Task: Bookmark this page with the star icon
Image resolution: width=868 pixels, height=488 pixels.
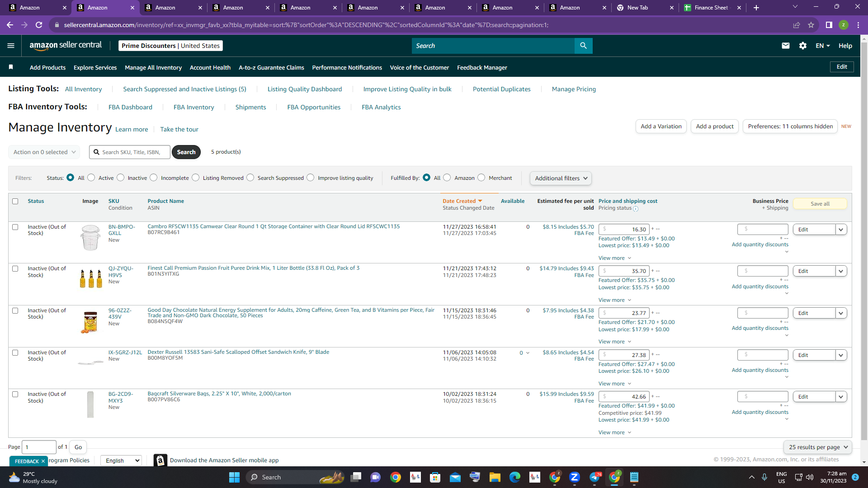Action: [811, 25]
